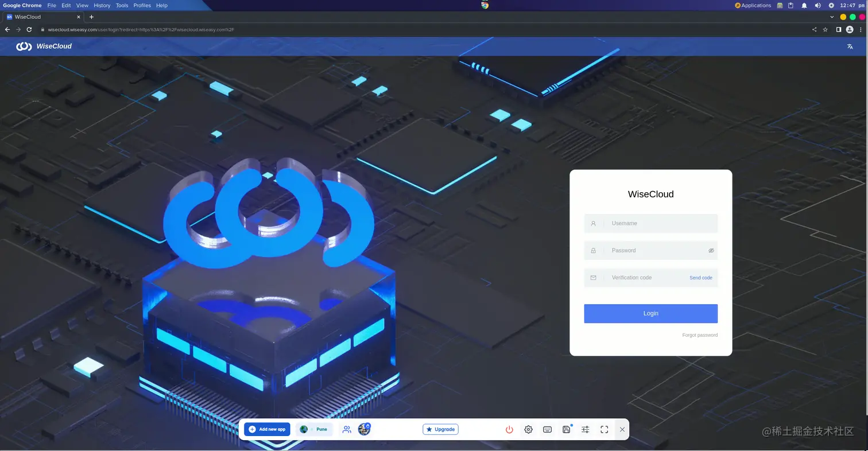Open Chrome three-dot menu

[x=861, y=29]
